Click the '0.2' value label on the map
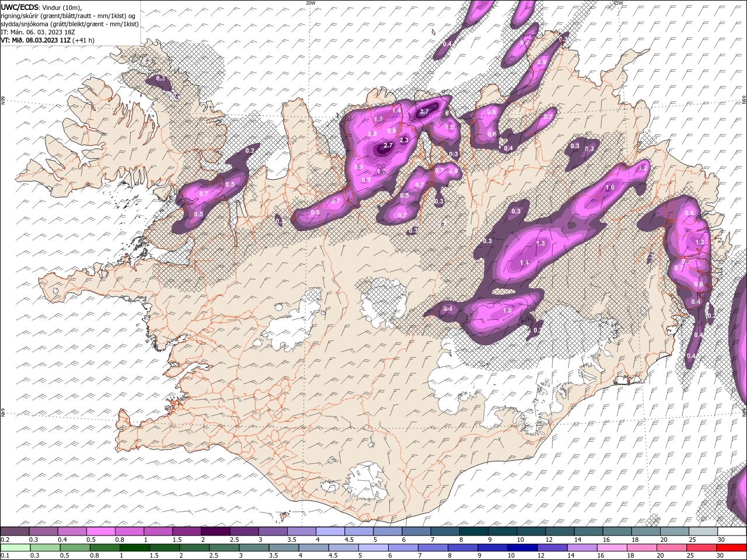 pos(250,150)
